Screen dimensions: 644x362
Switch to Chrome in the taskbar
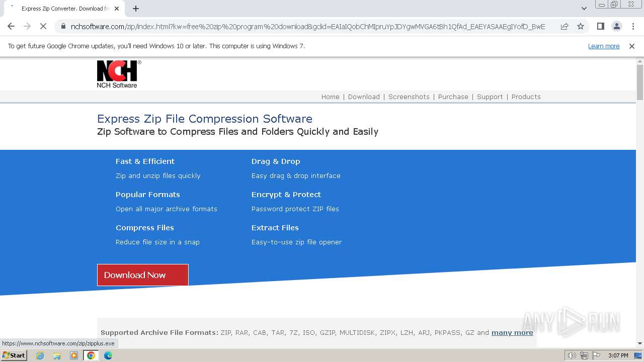point(91,355)
